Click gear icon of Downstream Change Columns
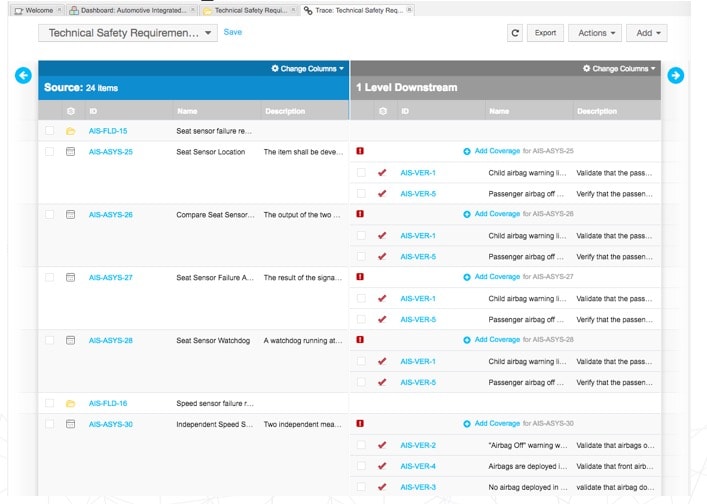 (x=586, y=68)
